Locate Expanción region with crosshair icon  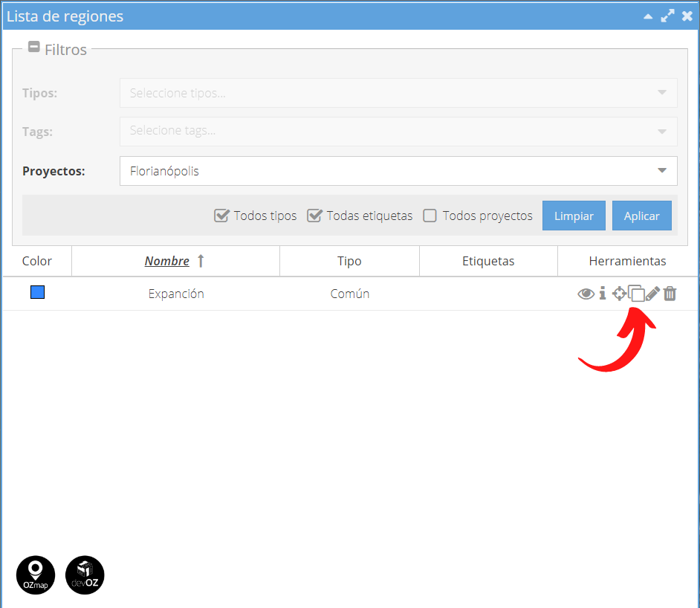(x=619, y=294)
